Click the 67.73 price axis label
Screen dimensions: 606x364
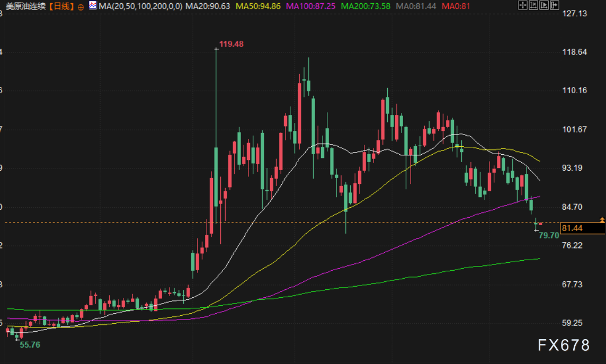pyautogui.click(x=573, y=285)
